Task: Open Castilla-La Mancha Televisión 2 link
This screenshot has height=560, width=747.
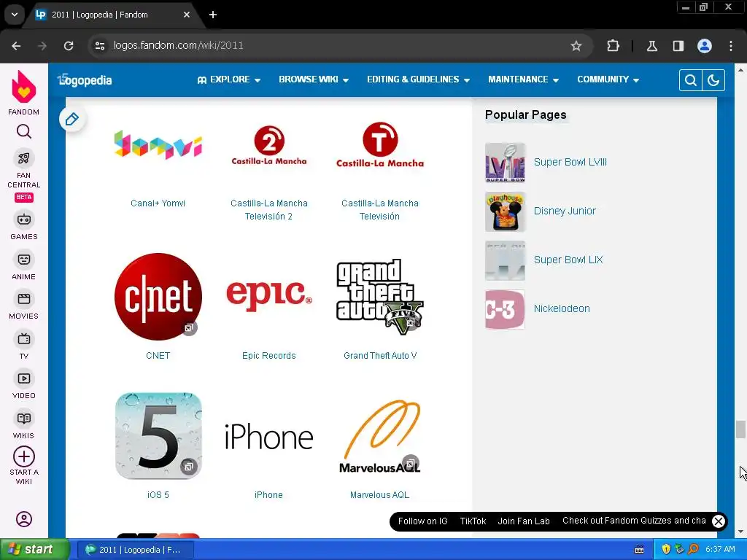Action: [x=268, y=209]
